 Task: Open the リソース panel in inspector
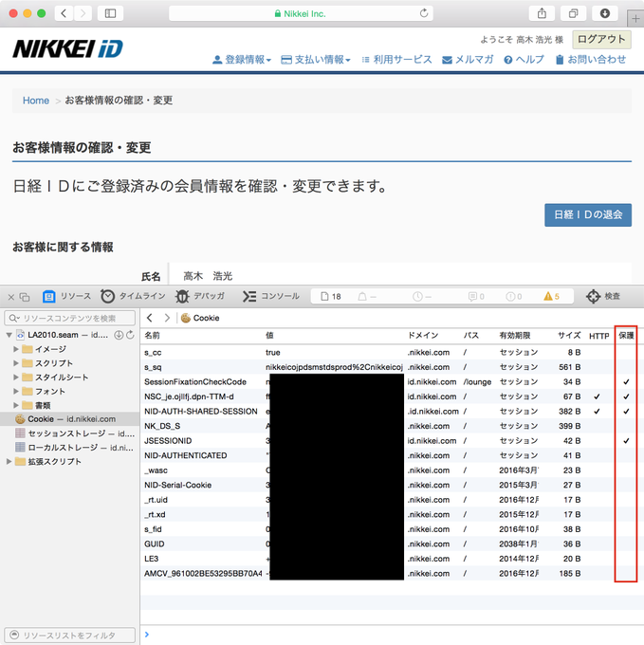point(66,296)
